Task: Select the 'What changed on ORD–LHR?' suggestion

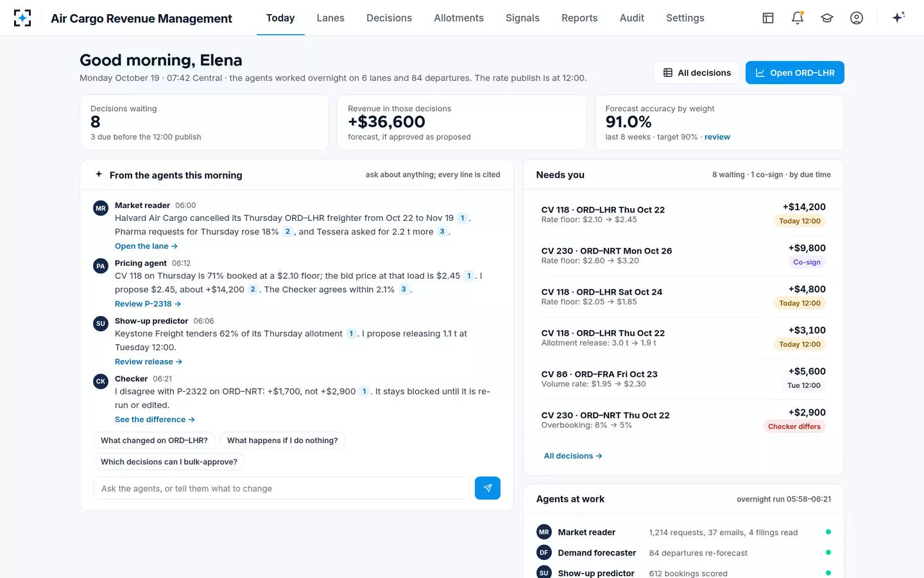Action: 154,441
